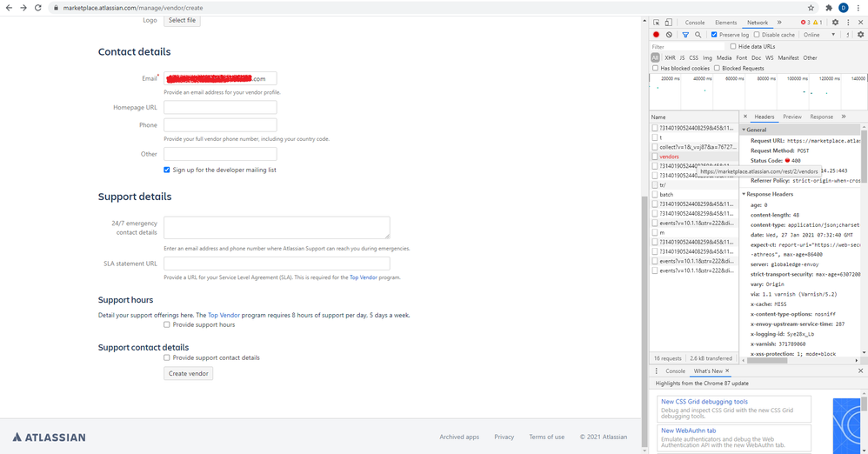
Task: Toggle the device toolbar icon
Action: click(668, 23)
